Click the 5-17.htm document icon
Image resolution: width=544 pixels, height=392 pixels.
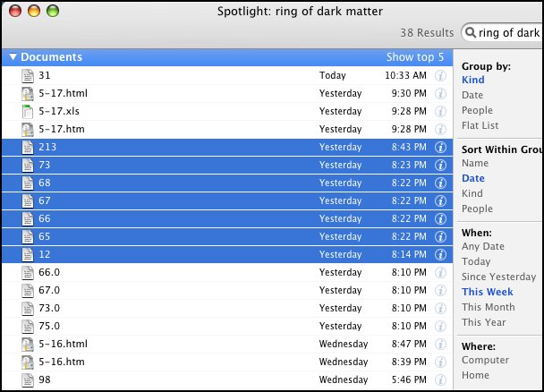(x=28, y=129)
